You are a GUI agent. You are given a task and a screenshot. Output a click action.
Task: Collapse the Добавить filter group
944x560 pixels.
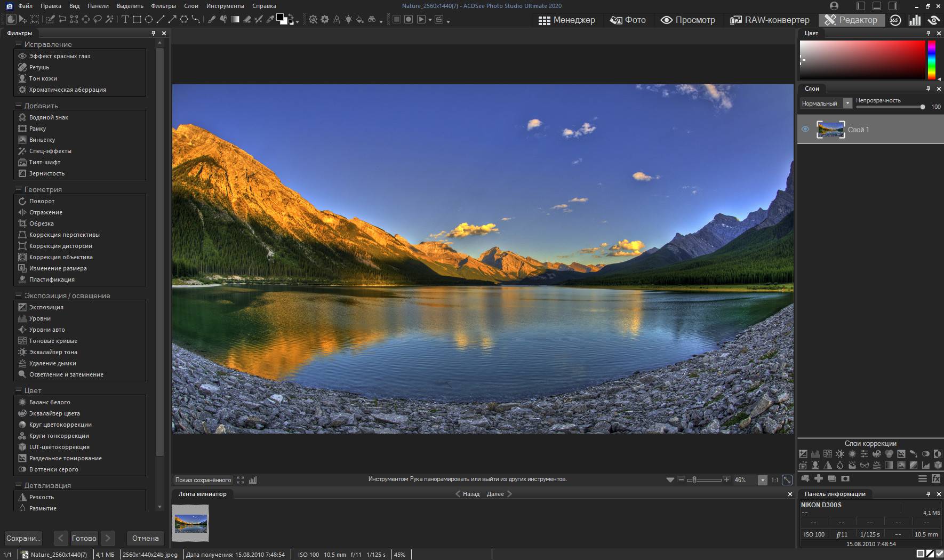point(19,106)
